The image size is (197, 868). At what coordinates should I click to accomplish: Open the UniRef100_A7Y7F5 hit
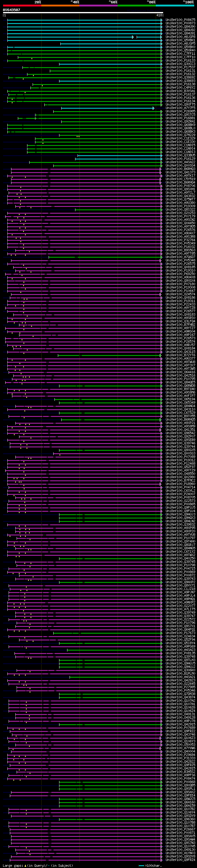[180, 108]
